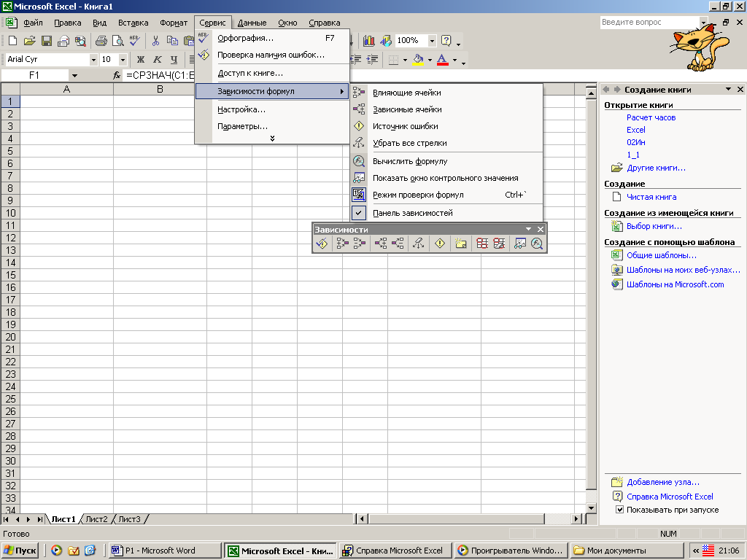Click the Print Preview icon
This screenshot has width=747, height=560.
(x=117, y=41)
